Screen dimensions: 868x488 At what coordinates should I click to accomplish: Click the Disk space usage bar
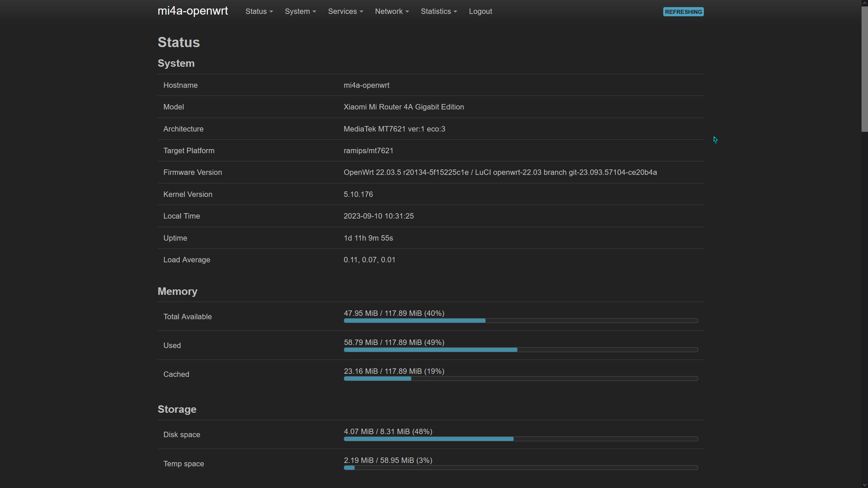tap(520, 439)
